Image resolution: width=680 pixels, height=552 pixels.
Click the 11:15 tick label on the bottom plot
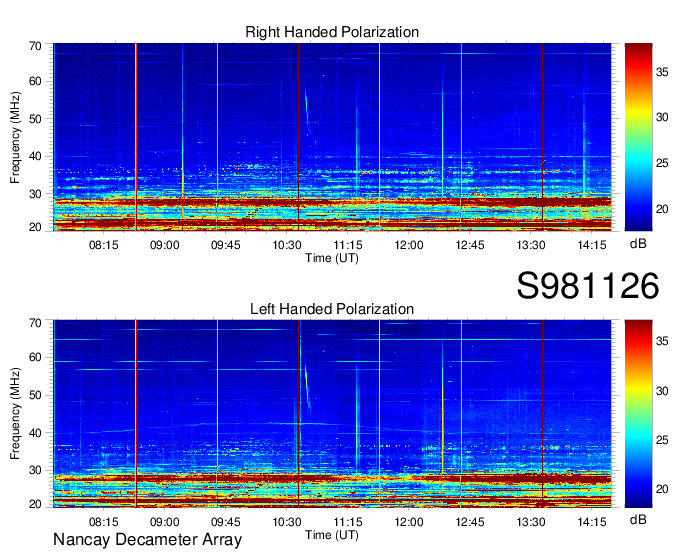coord(348,522)
